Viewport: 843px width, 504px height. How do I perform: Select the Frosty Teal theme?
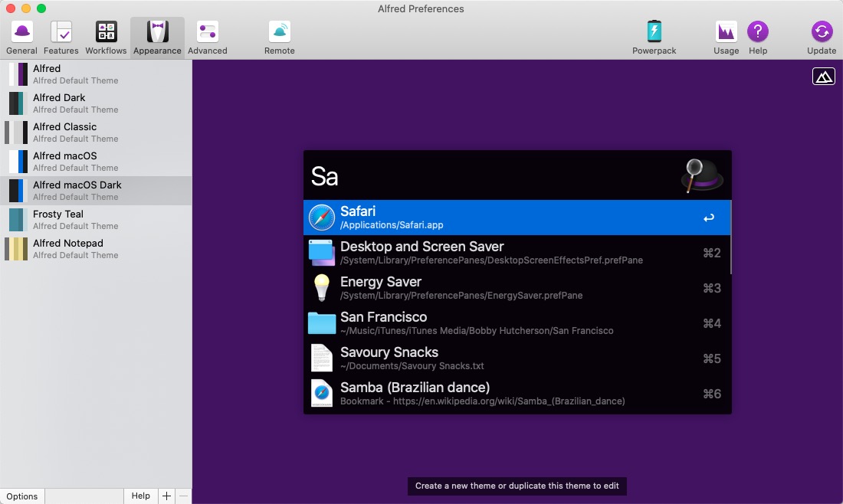click(x=96, y=220)
